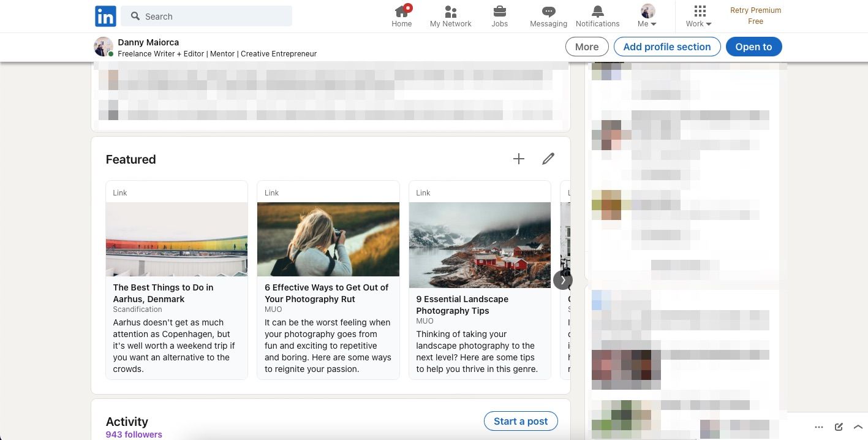Open the messaging overlay options menu
Viewport: 868px width, 440px height.
(819, 427)
